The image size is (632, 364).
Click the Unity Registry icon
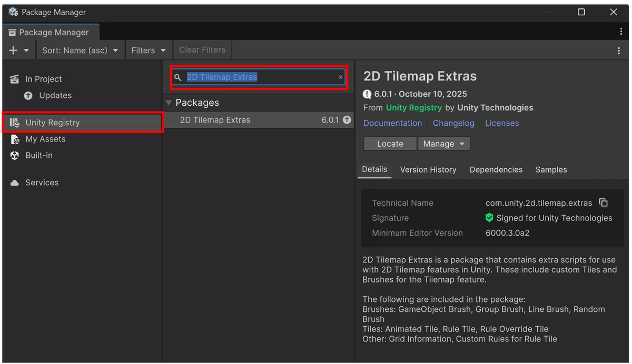click(x=14, y=123)
